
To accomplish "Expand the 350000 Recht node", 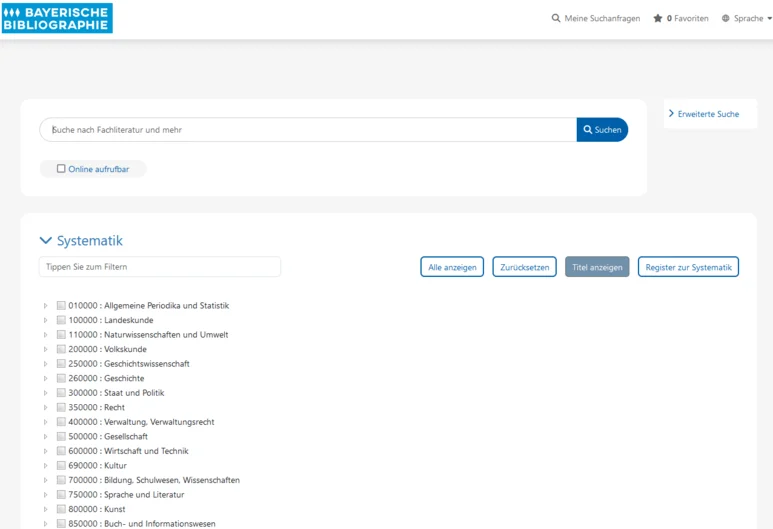I will pyautogui.click(x=45, y=407).
